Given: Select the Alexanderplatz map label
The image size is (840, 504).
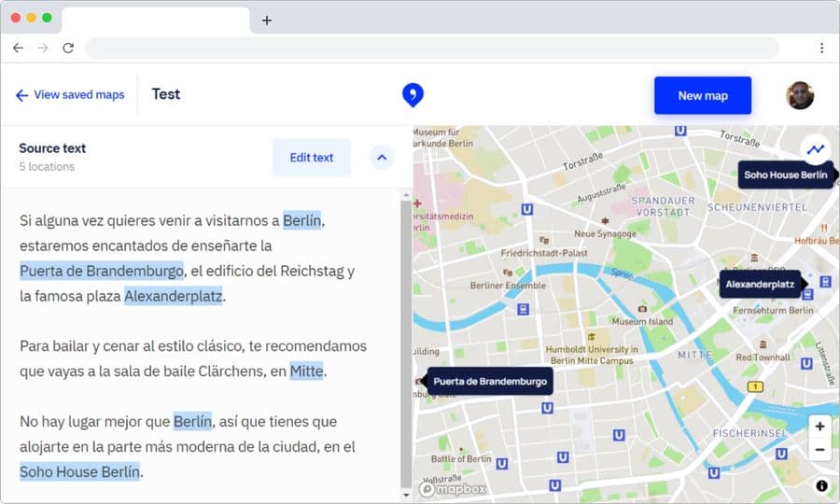Looking at the screenshot, I should click(760, 285).
